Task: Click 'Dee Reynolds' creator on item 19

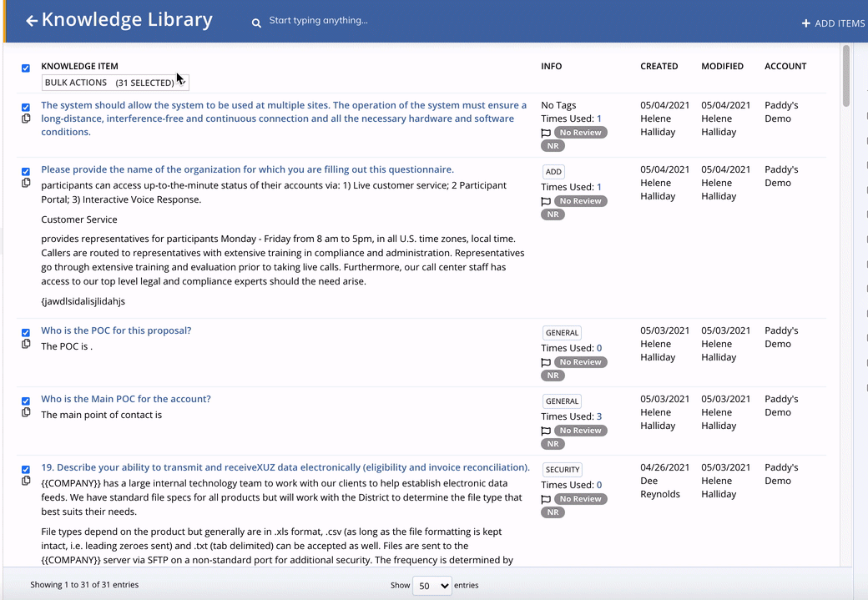Action: click(660, 487)
